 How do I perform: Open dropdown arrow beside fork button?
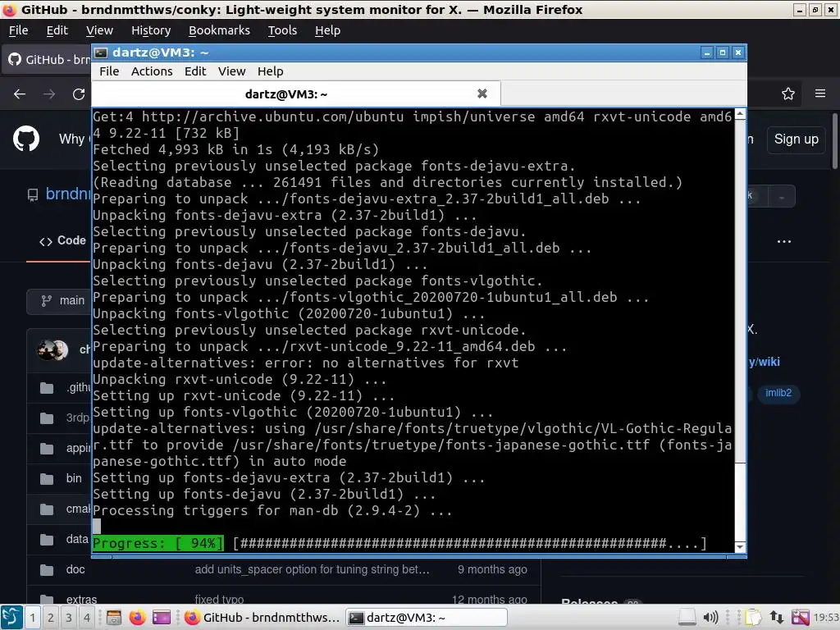(782, 197)
